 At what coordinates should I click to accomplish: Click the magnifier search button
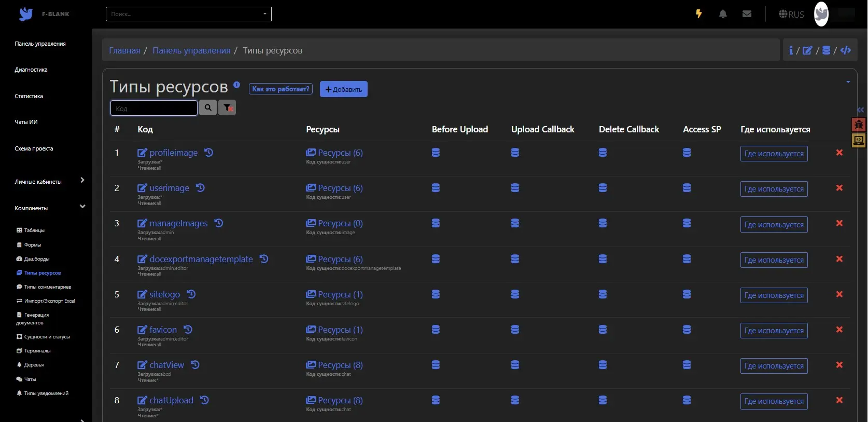(208, 107)
